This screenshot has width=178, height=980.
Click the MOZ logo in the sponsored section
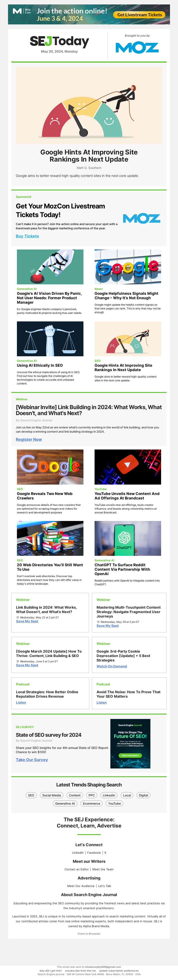pos(142,218)
